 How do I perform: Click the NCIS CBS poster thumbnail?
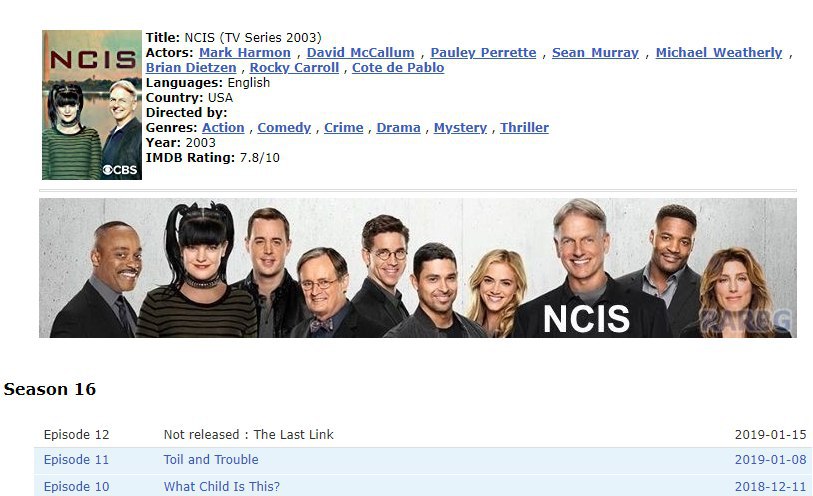[x=92, y=105]
